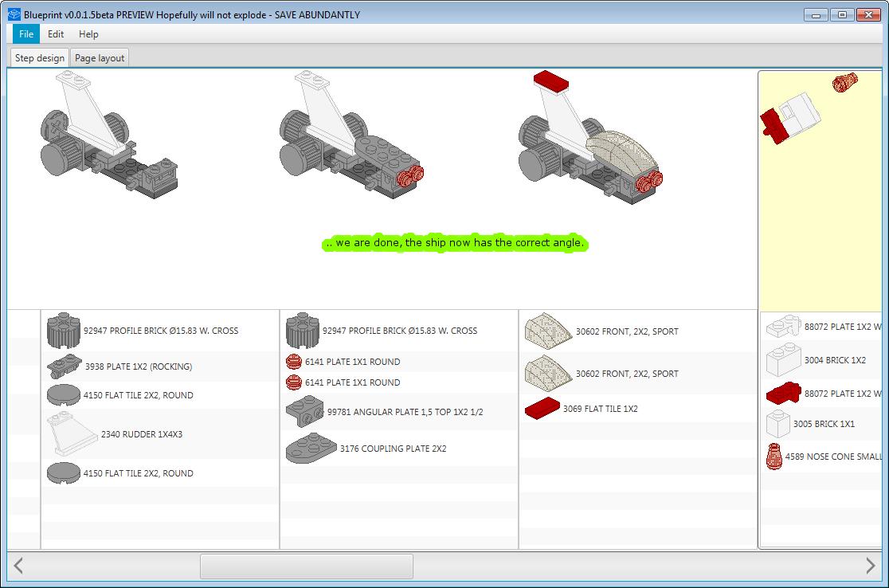Select '99781 ANGULAR PLATE 1,5 TOP 1X2 1/2' text
The image size is (889, 588).
(x=405, y=412)
